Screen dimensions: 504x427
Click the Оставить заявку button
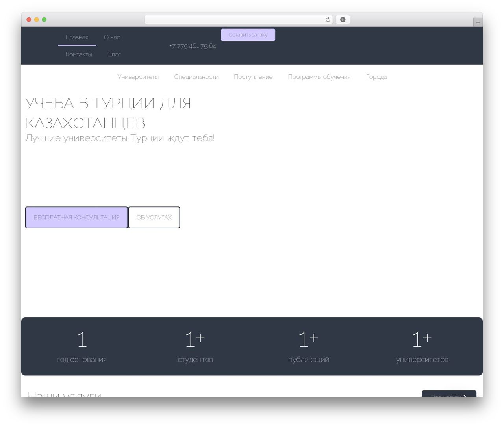[248, 35]
